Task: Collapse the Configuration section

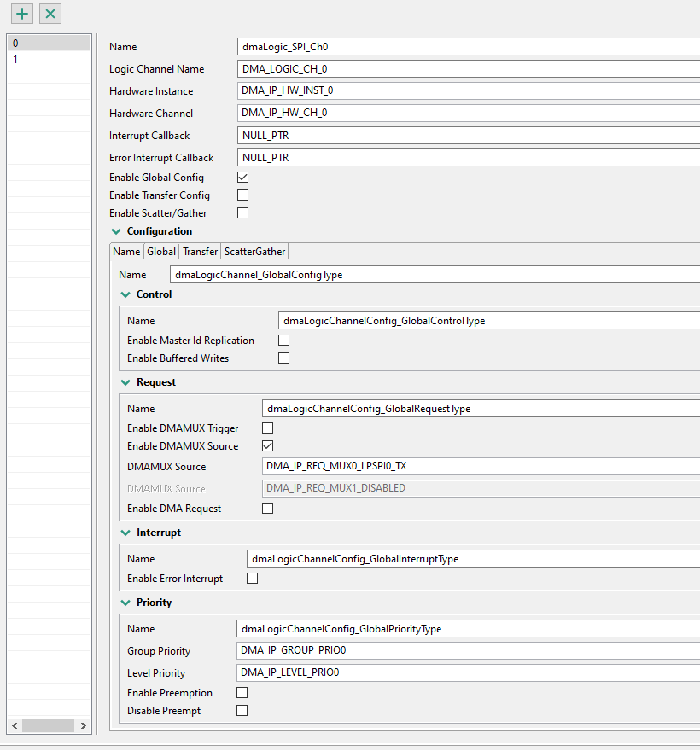Action: (x=116, y=230)
